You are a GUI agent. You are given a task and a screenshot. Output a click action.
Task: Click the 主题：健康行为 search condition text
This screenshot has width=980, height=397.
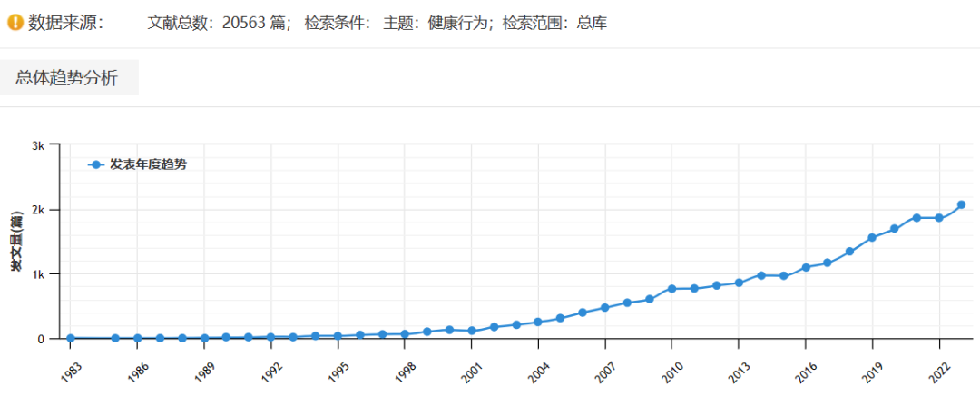click(439, 24)
